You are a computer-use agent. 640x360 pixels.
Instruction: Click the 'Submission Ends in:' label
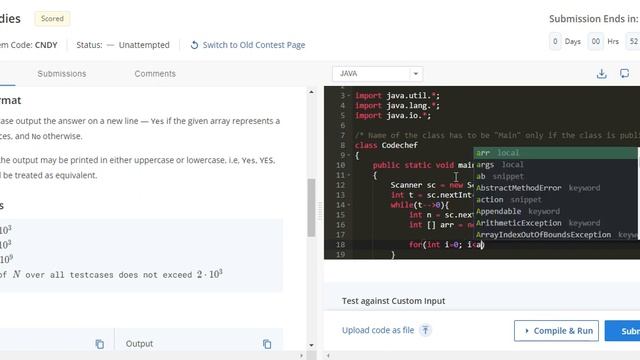point(593,19)
